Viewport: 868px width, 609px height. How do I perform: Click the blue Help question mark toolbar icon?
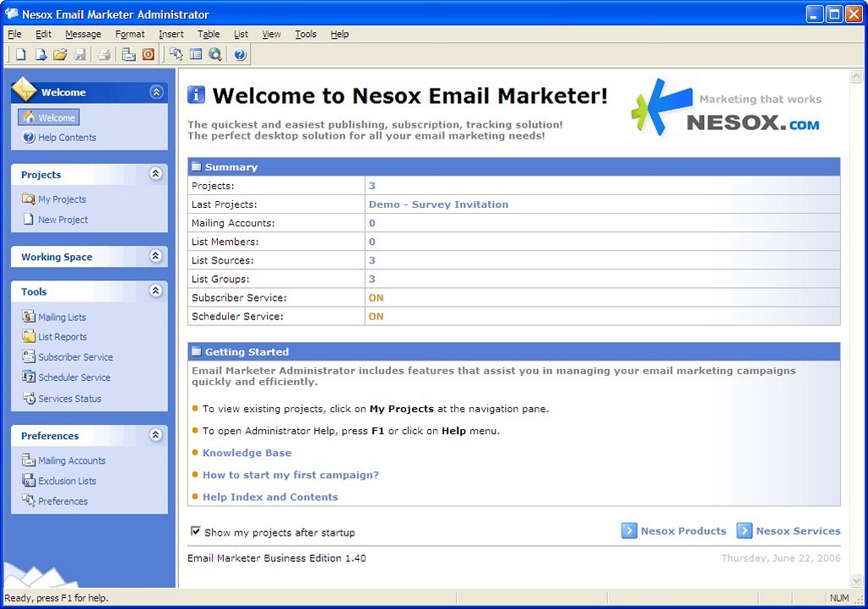[240, 54]
